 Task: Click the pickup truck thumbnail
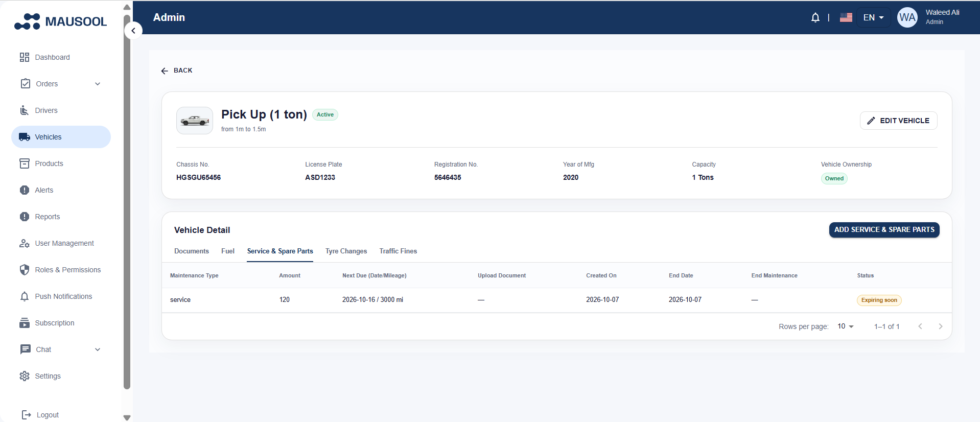coord(195,121)
